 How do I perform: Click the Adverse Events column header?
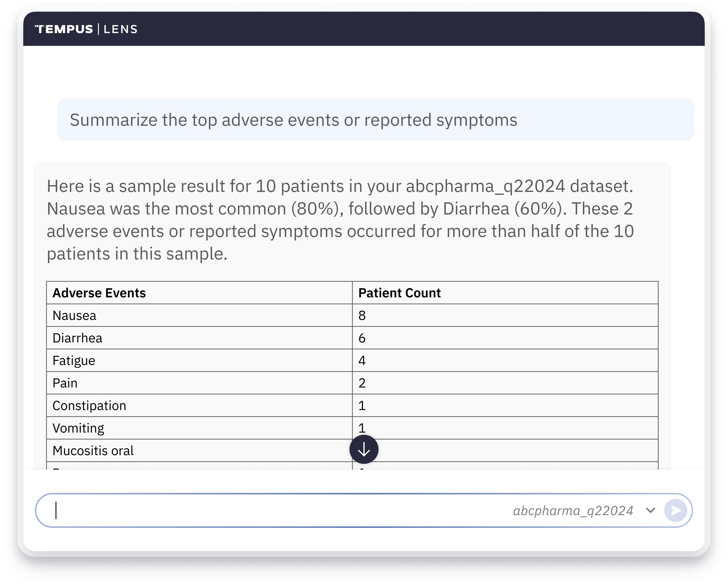click(199, 293)
